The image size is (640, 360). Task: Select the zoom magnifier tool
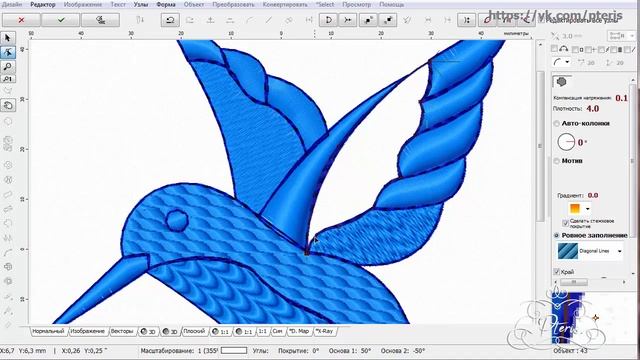pos(8,66)
